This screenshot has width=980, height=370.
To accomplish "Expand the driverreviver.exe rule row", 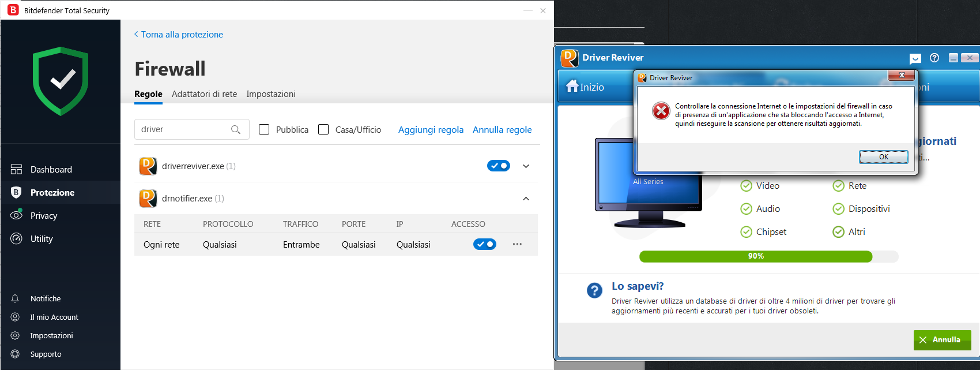I will click(526, 166).
